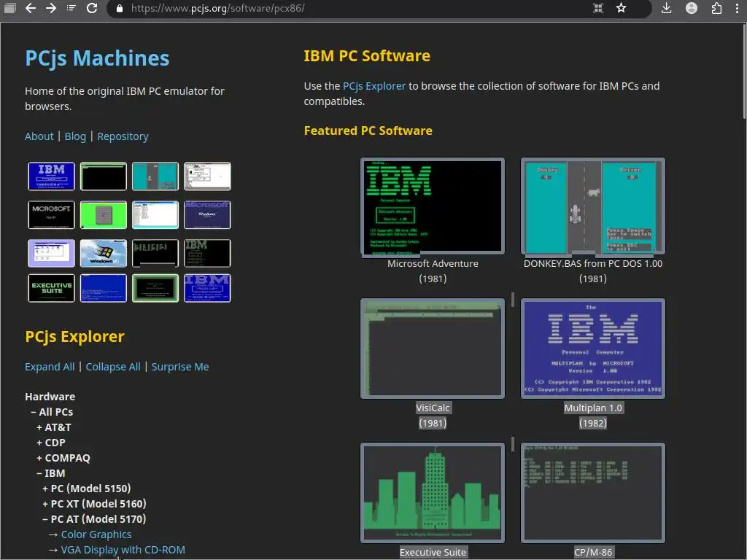Open teal Donkey game sidebar thumbnail
Image resolution: width=747 pixels, height=560 pixels.
[155, 176]
